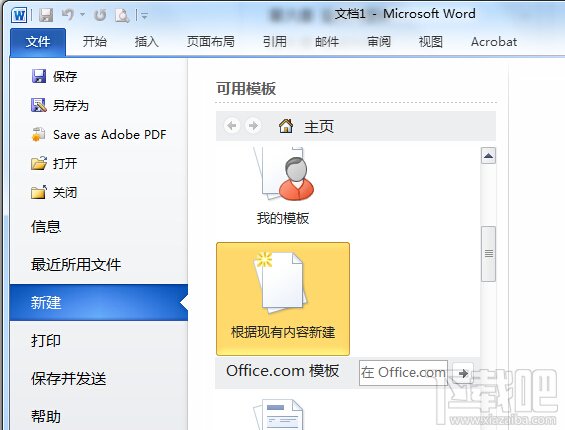Open the 页面布局 (Page Layout) tab

coord(211,42)
